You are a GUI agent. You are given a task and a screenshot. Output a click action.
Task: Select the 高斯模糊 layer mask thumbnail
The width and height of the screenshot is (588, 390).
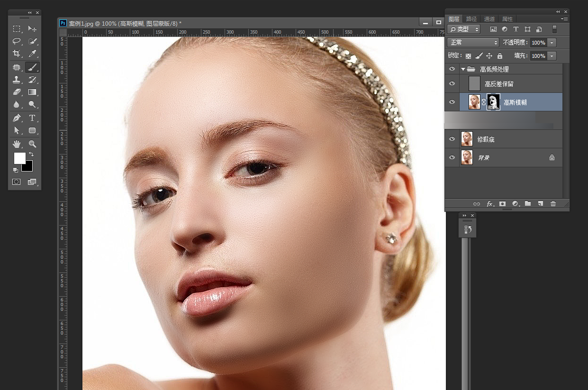click(493, 102)
